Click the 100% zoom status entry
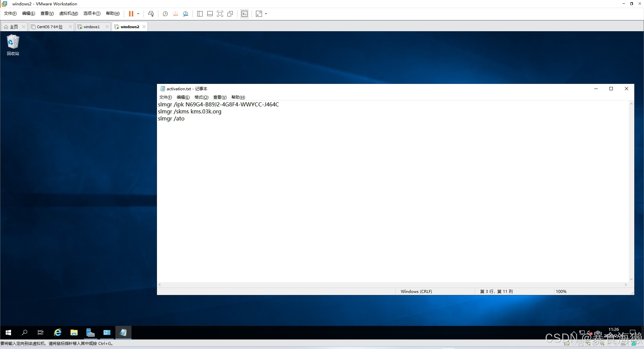 pyautogui.click(x=561, y=292)
